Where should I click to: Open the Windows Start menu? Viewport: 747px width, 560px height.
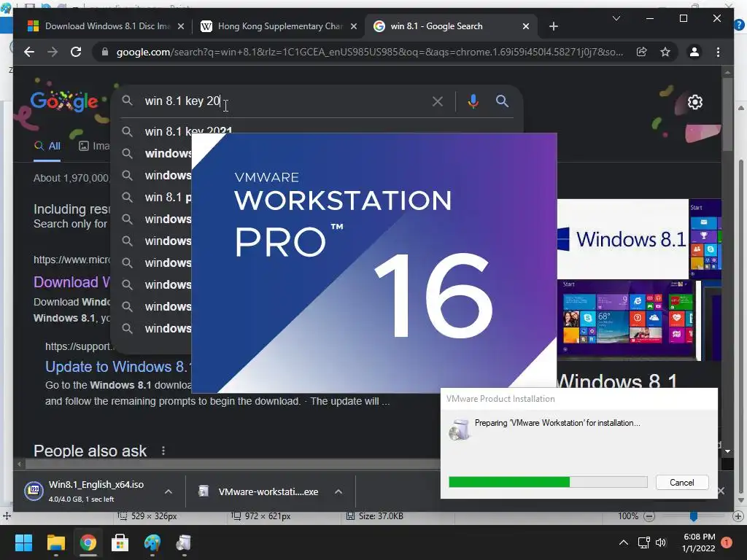[x=23, y=542]
